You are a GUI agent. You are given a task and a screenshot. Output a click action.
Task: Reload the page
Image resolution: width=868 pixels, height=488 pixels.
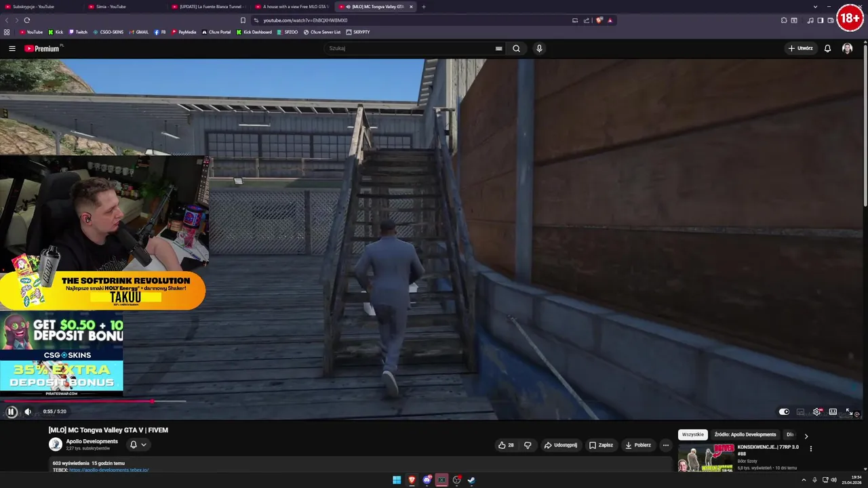[27, 20]
